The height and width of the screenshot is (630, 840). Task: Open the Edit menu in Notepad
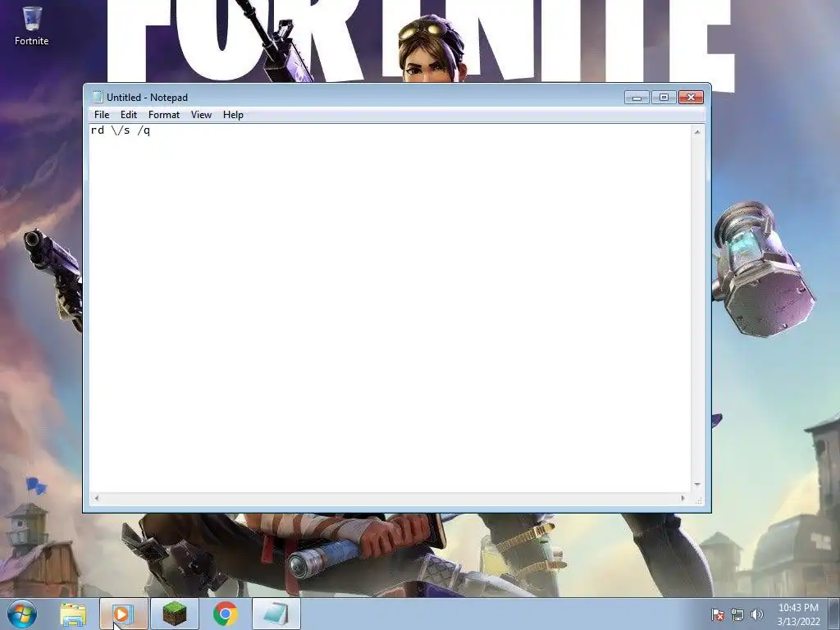[x=129, y=115]
